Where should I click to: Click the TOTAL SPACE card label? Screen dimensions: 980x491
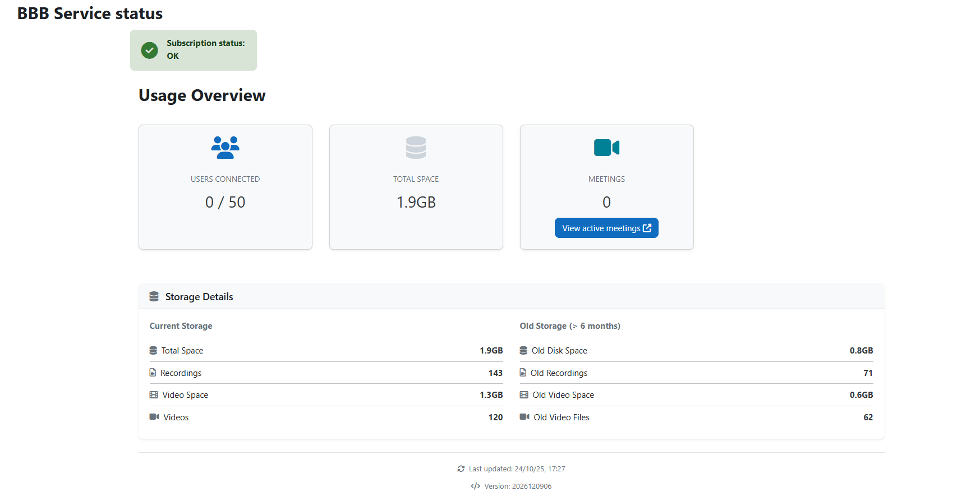coord(416,179)
